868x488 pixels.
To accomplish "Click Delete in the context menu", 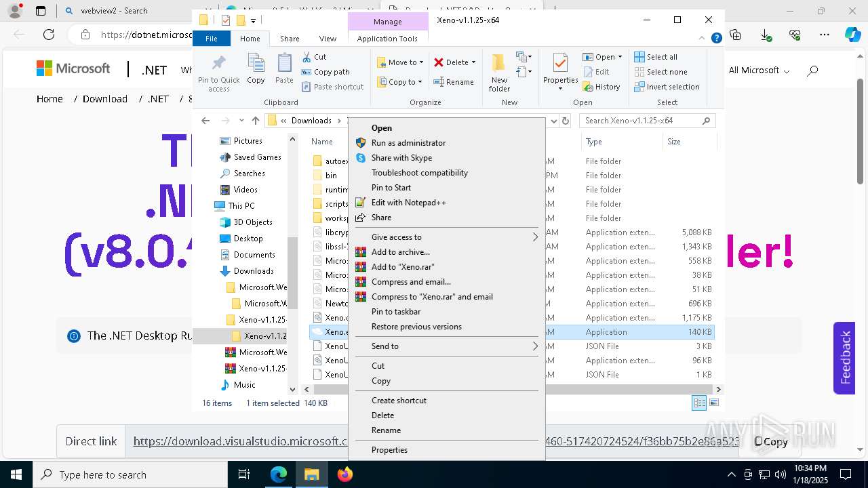I will pos(382,415).
